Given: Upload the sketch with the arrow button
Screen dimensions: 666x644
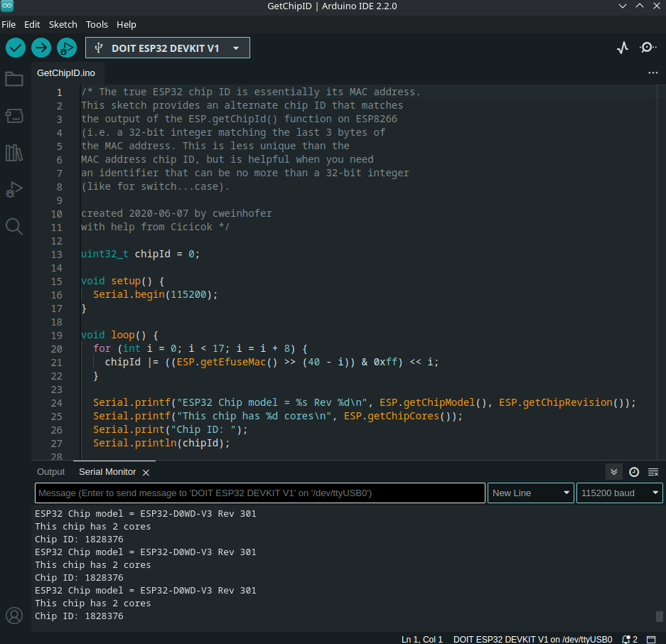Looking at the screenshot, I should tap(41, 48).
